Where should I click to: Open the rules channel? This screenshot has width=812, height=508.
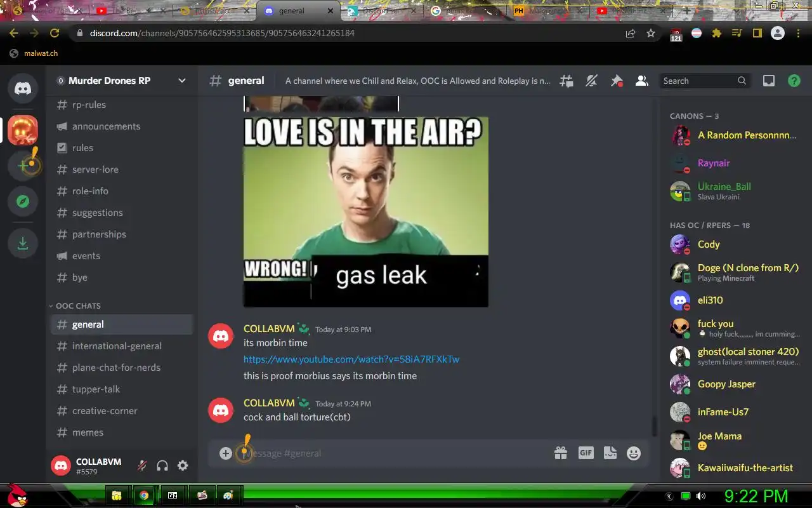pos(122,148)
